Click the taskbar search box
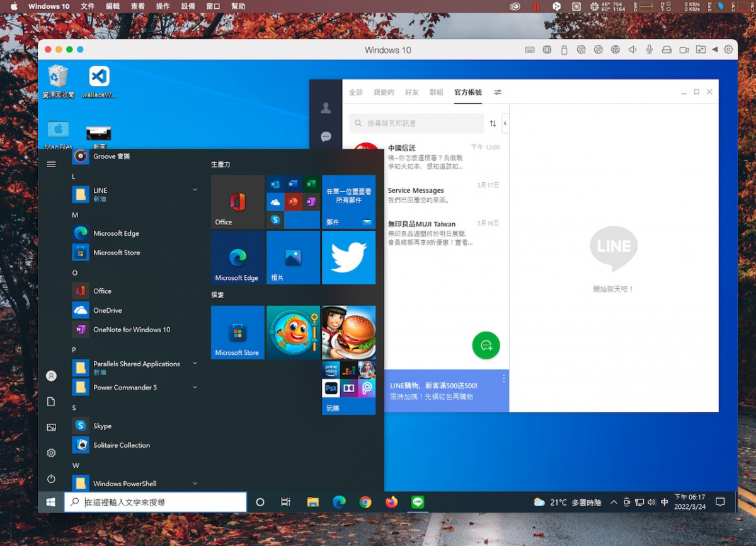This screenshot has height=546, width=756. pyautogui.click(x=156, y=502)
